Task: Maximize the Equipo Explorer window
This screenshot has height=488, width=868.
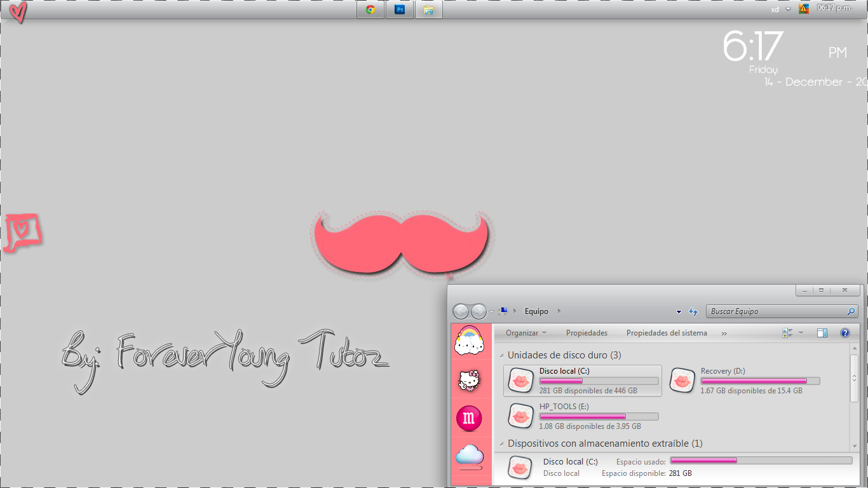Action: coord(822,290)
